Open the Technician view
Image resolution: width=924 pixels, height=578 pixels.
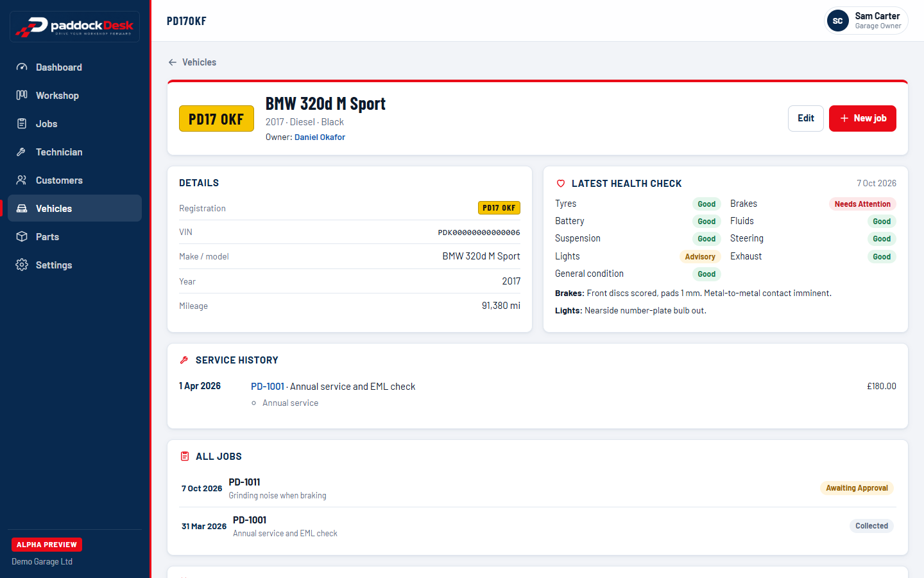click(74, 152)
